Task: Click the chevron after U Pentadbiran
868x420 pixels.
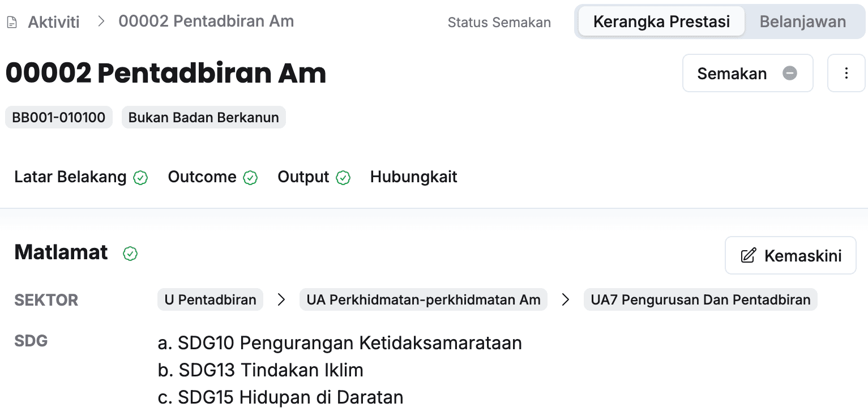Action: click(x=281, y=300)
